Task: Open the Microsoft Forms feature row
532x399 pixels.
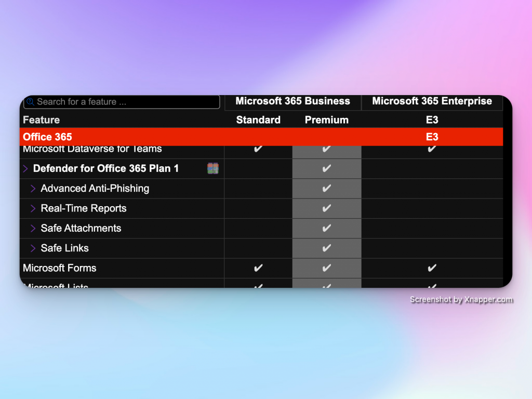Action: click(x=60, y=268)
